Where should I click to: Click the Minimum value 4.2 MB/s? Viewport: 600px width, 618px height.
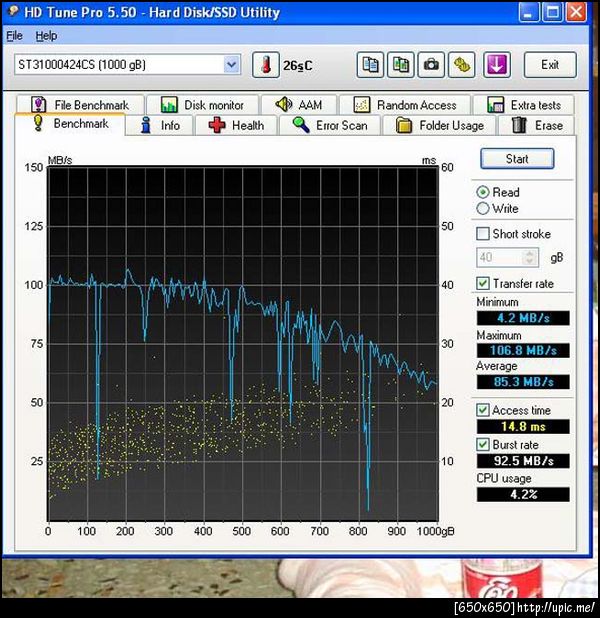tap(523, 318)
